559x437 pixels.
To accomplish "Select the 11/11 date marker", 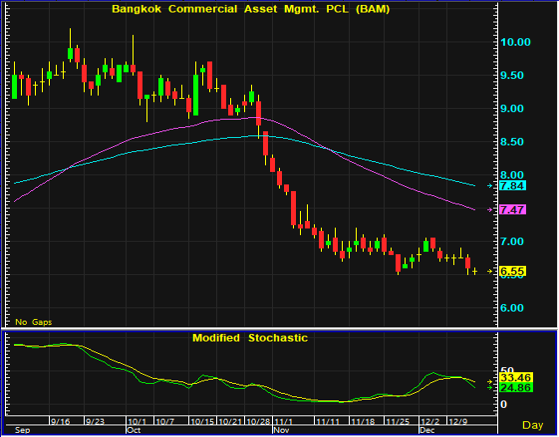I will (x=328, y=422).
